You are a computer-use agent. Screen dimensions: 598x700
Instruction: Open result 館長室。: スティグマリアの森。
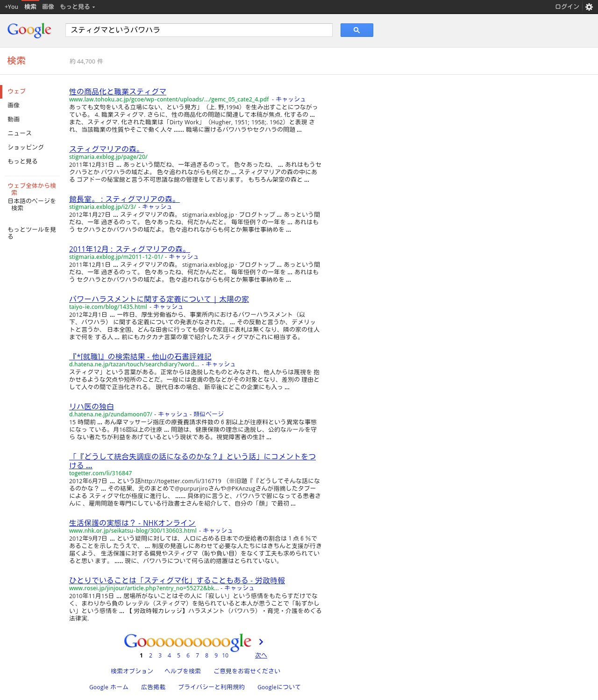124,199
